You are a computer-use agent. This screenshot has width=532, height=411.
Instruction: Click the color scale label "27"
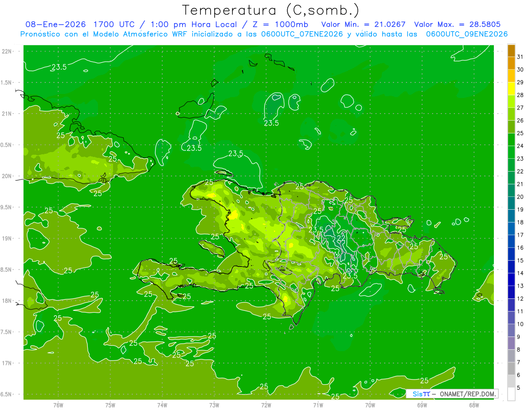coord(520,108)
